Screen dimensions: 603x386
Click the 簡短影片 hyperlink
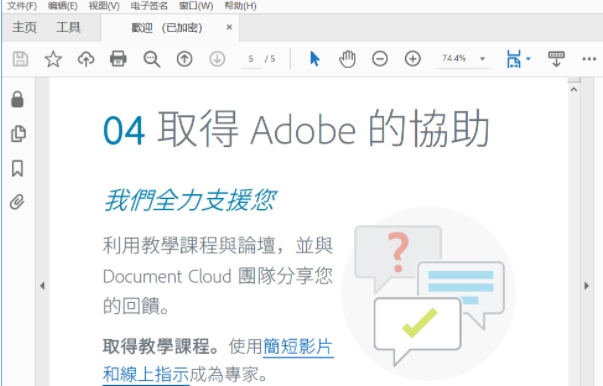click(x=298, y=346)
